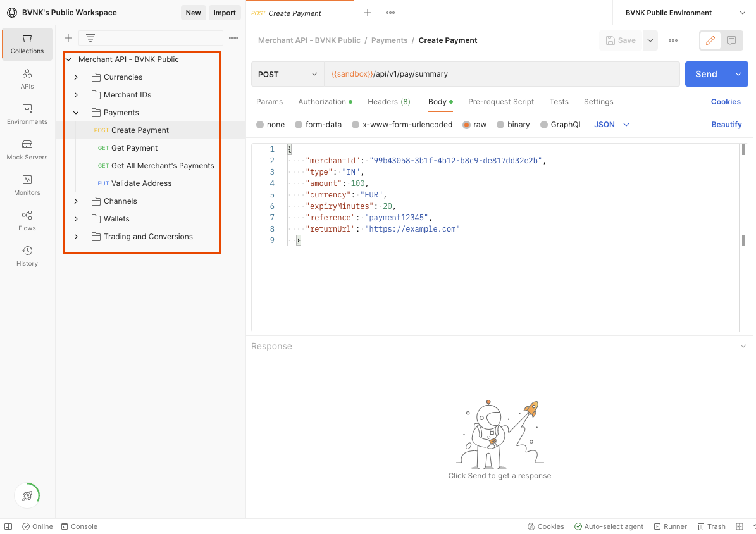The height and width of the screenshot is (534, 756).
Task: Open the comments icon
Action: pos(731,40)
